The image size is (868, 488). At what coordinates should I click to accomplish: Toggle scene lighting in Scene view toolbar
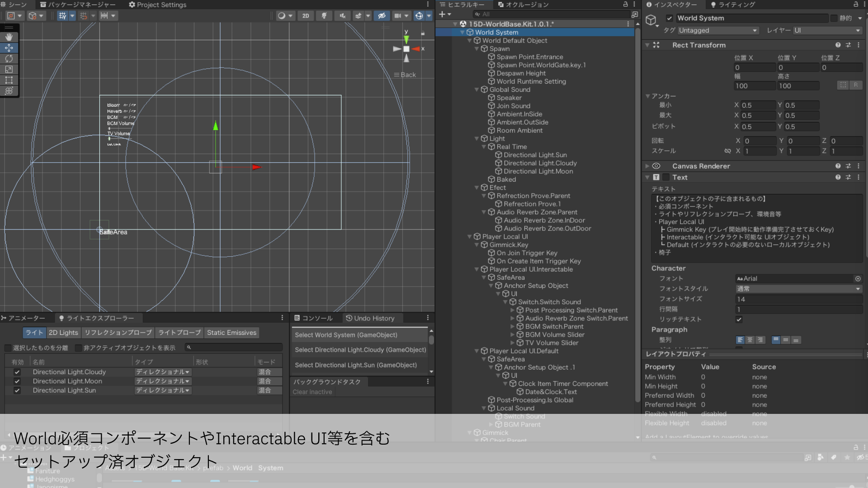point(324,15)
